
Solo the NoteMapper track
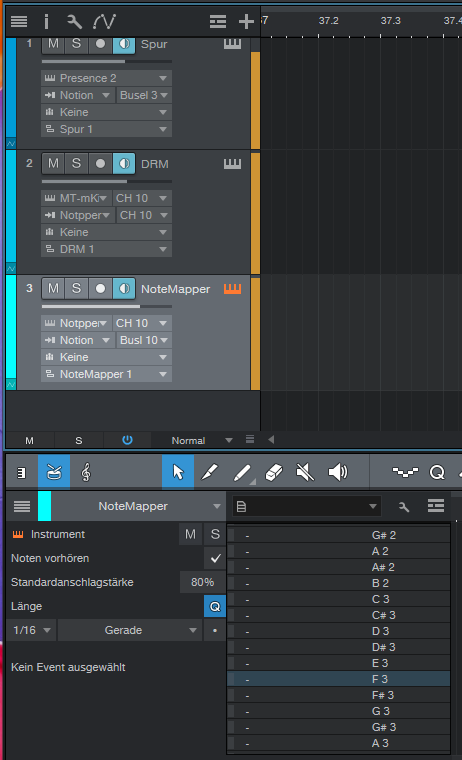(76, 289)
